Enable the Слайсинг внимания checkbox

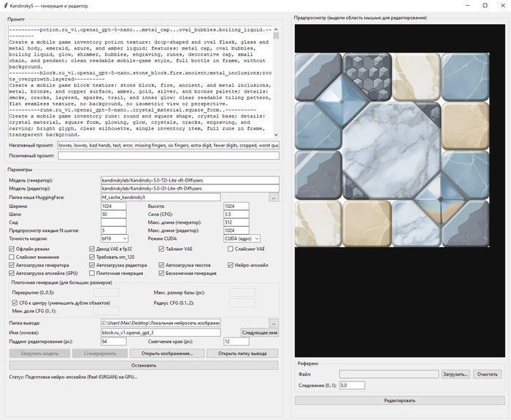(12, 257)
